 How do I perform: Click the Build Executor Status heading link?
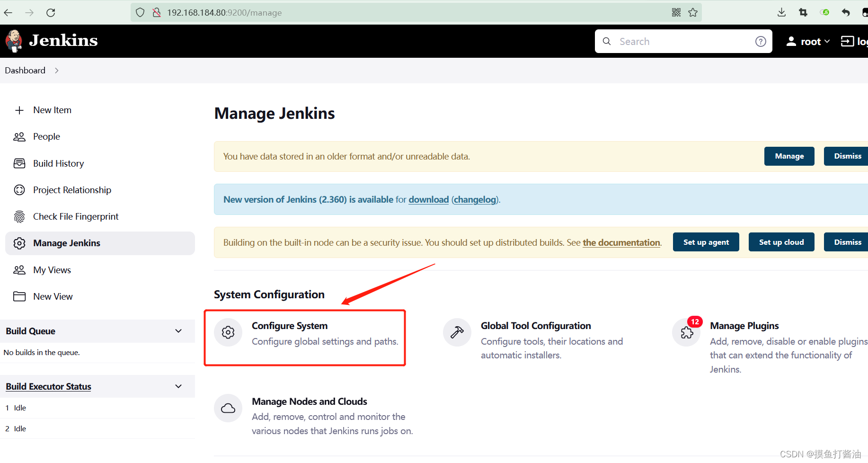click(x=48, y=387)
